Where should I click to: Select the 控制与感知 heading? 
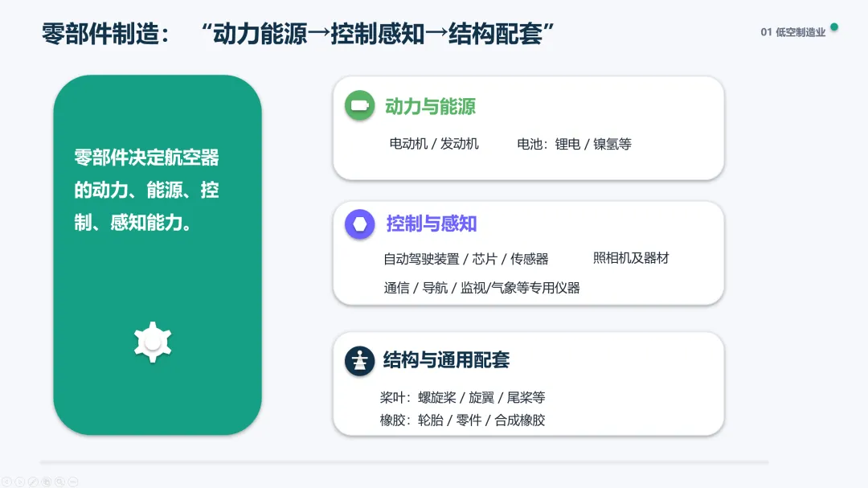pyautogui.click(x=432, y=223)
